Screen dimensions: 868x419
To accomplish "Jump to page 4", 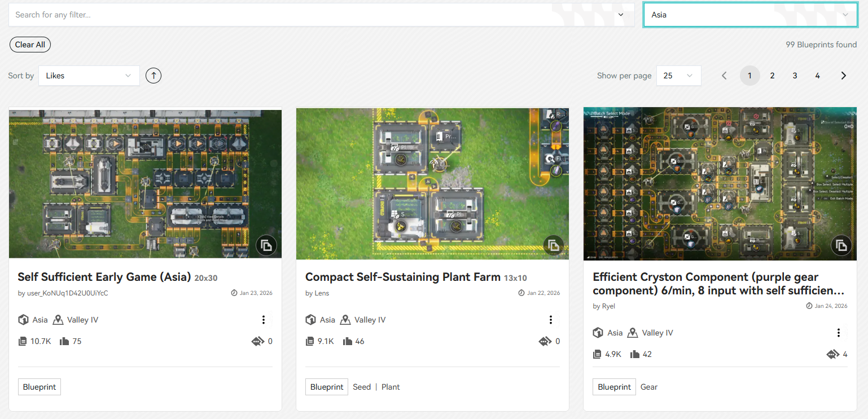I will (817, 76).
